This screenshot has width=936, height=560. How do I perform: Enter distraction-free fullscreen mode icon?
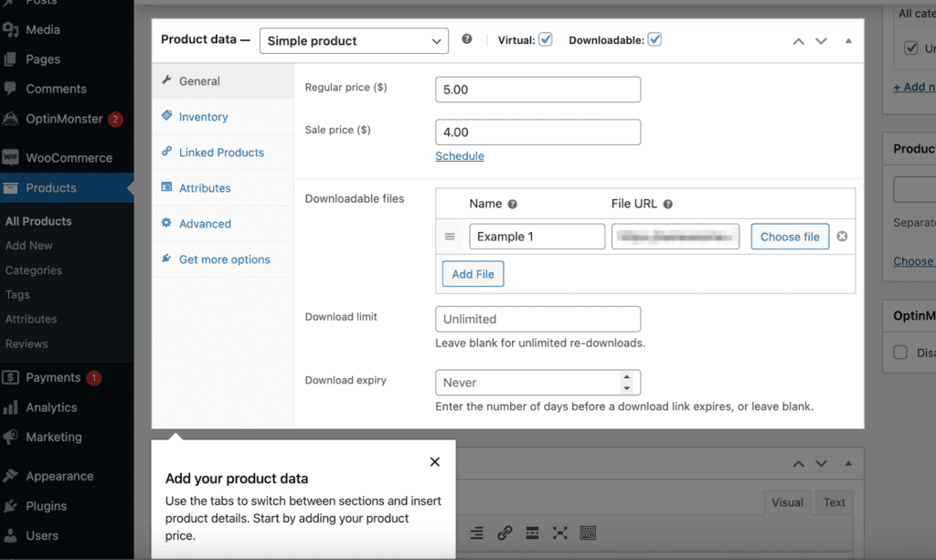click(x=560, y=533)
